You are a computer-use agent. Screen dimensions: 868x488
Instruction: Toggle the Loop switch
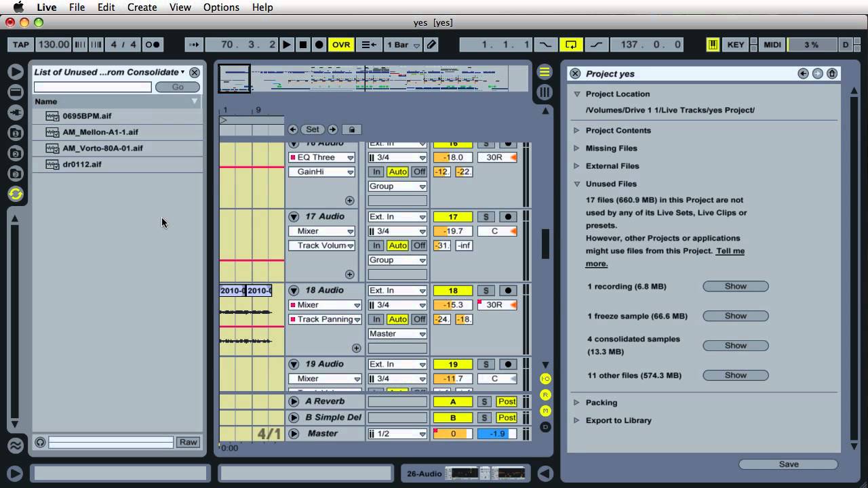click(571, 45)
